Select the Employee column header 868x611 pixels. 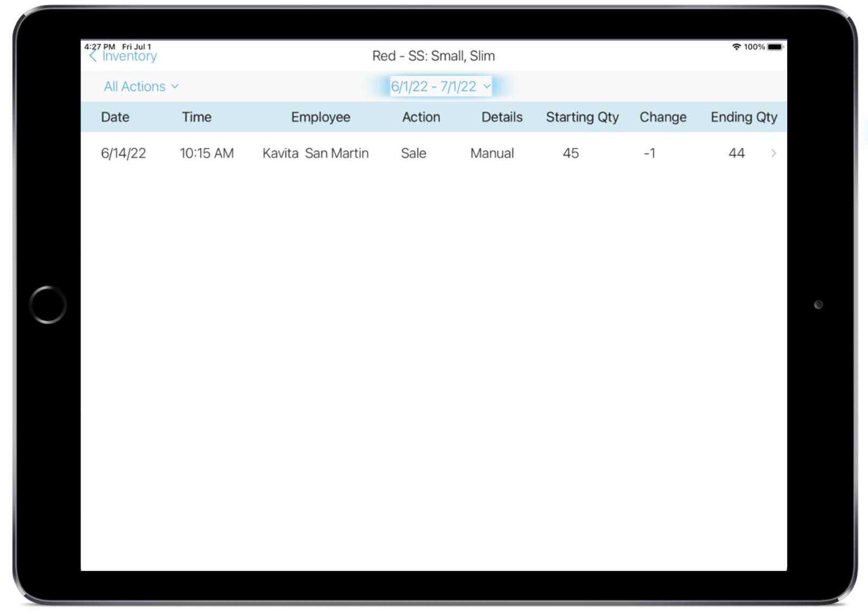point(321,117)
